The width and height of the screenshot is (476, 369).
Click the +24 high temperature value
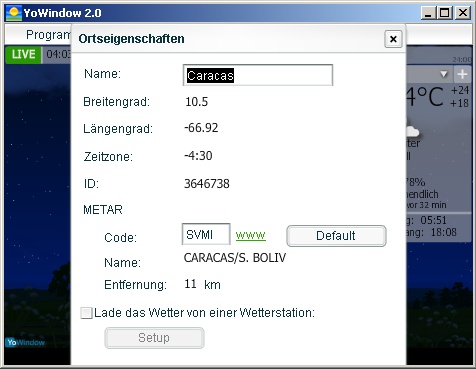tap(460, 90)
